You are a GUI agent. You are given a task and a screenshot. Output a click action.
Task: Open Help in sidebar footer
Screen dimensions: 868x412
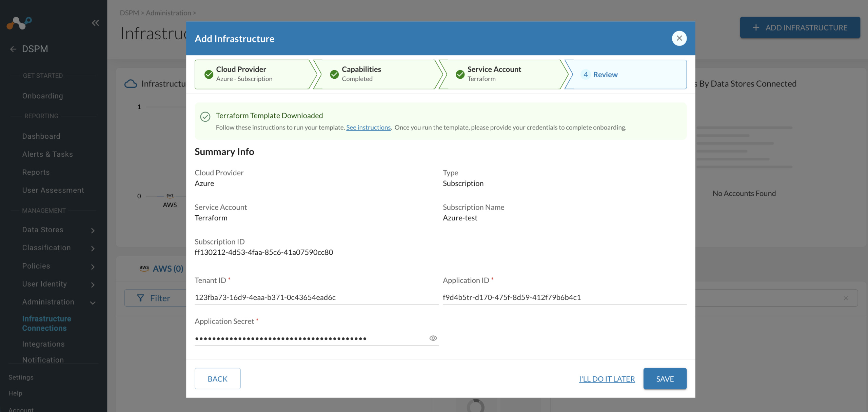tap(15, 393)
